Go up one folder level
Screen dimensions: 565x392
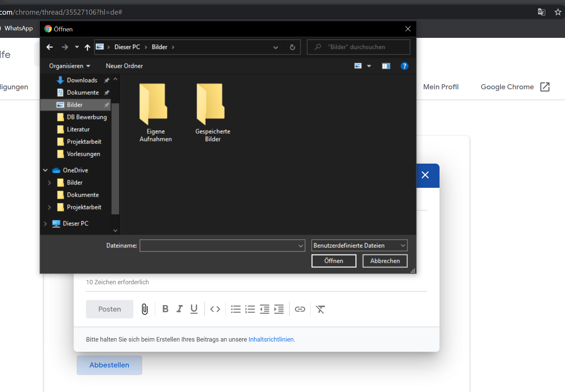pyautogui.click(x=87, y=47)
